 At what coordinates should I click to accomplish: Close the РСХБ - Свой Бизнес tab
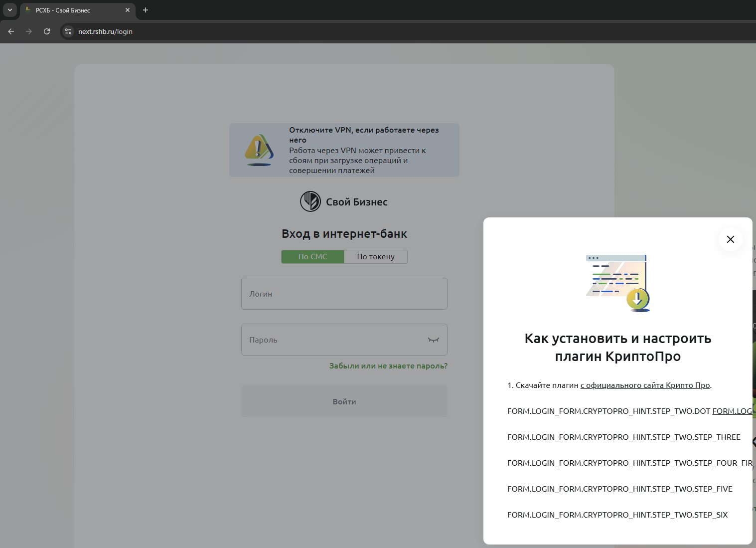click(x=128, y=10)
